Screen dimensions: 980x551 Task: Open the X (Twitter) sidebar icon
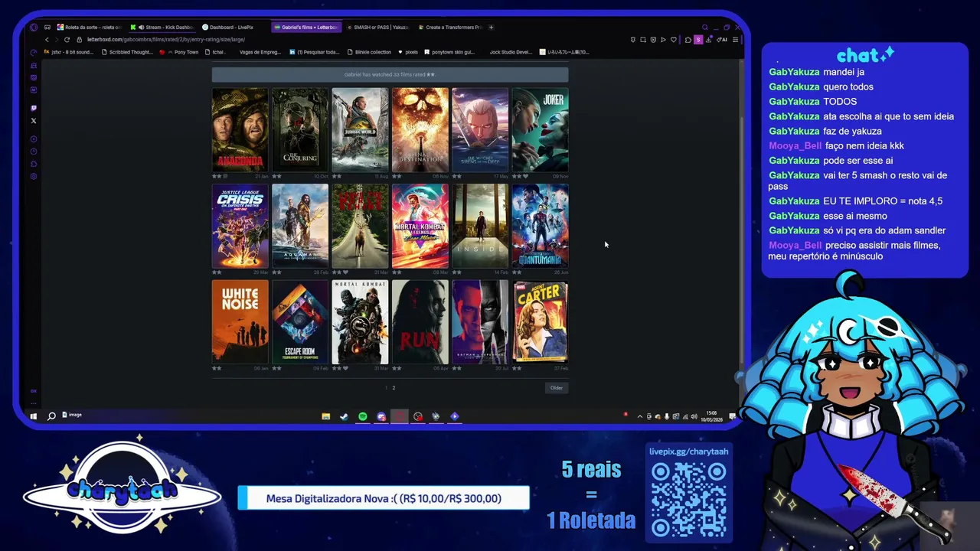[x=34, y=120]
